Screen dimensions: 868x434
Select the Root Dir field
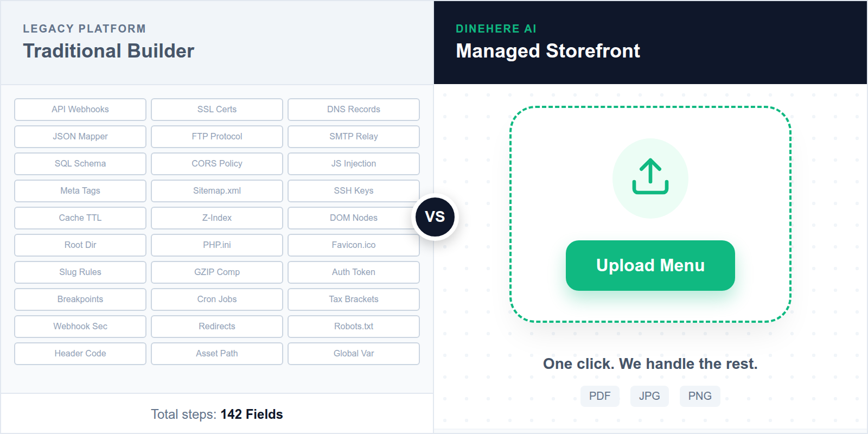[80, 245]
